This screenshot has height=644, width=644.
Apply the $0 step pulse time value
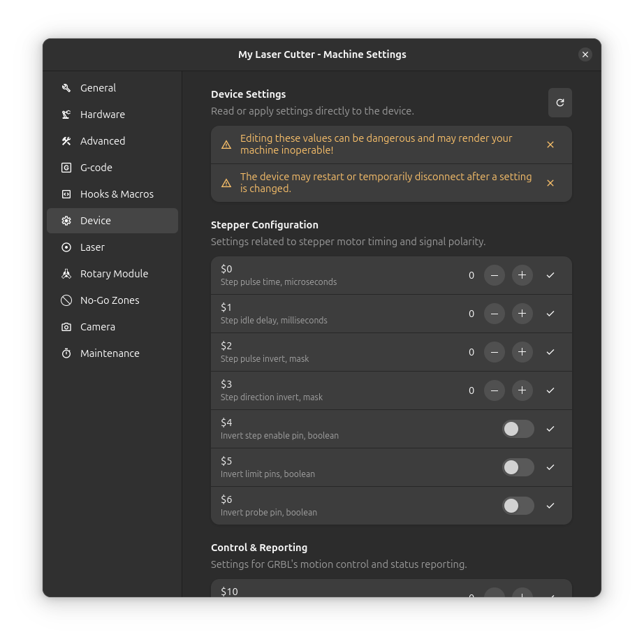pos(550,275)
